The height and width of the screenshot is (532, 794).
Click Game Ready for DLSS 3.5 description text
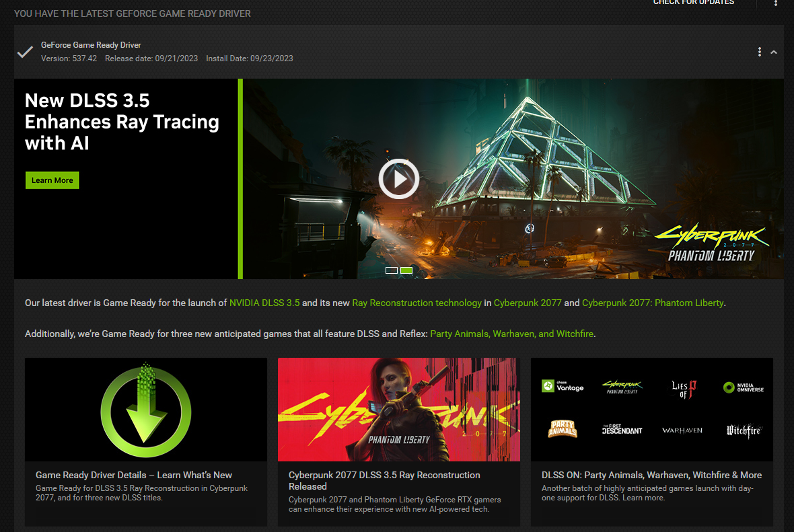click(x=141, y=493)
